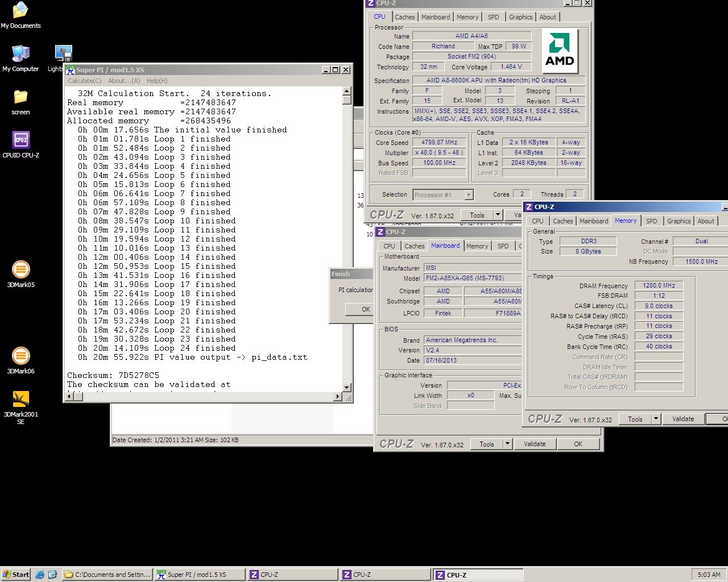The width and height of the screenshot is (728, 582).
Task: Click Super PI horizontal scrollbar right arrow
Action: [338, 396]
